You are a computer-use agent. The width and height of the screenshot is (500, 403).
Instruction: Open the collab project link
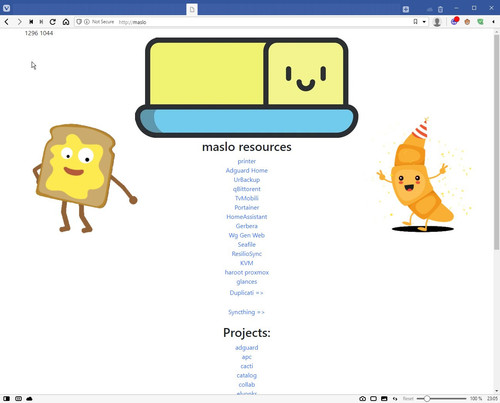(x=247, y=385)
